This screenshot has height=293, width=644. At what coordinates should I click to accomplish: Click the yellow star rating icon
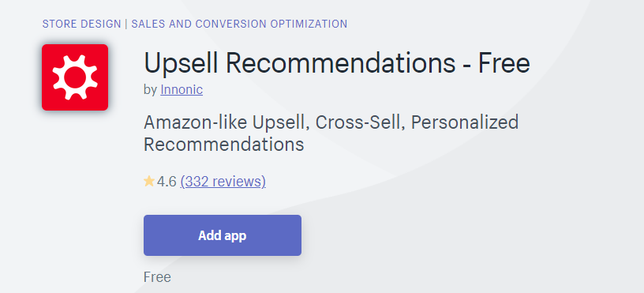[148, 181]
